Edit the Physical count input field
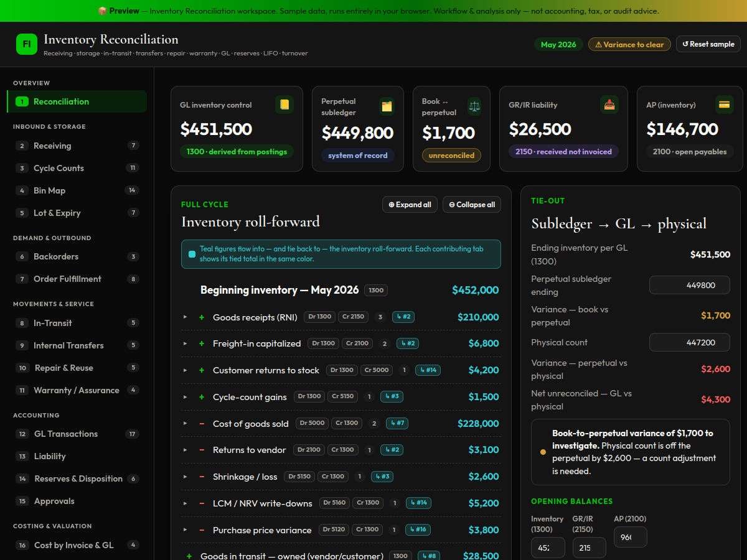 pos(690,342)
